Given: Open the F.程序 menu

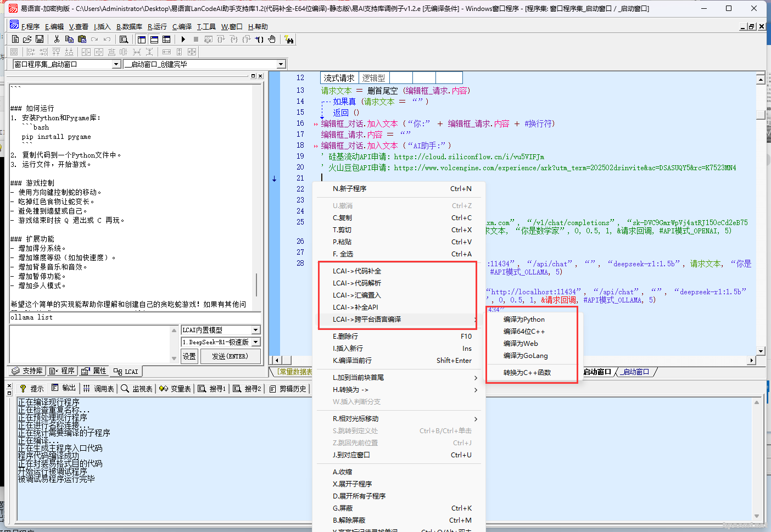Looking at the screenshot, I should point(31,26).
